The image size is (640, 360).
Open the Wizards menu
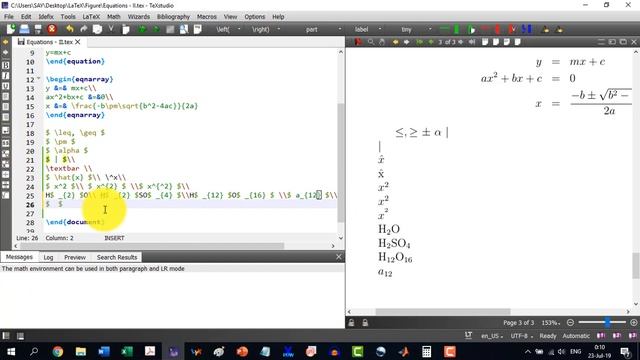[139, 17]
